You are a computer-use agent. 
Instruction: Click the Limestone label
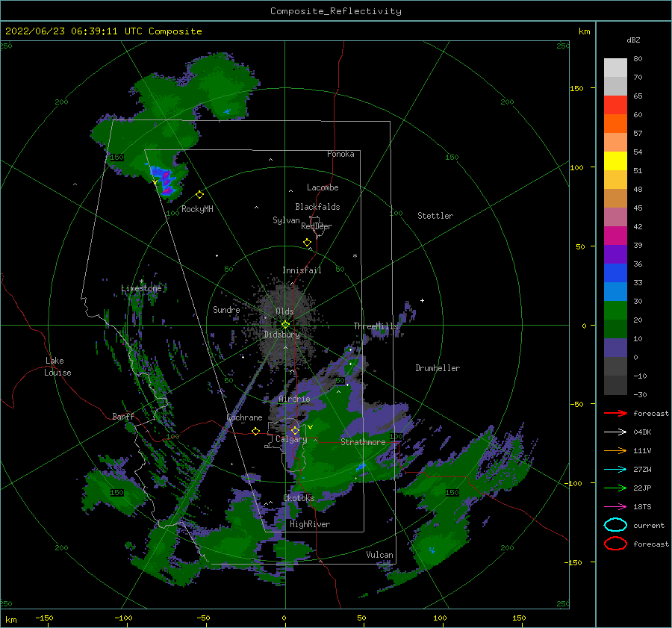coord(141,288)
